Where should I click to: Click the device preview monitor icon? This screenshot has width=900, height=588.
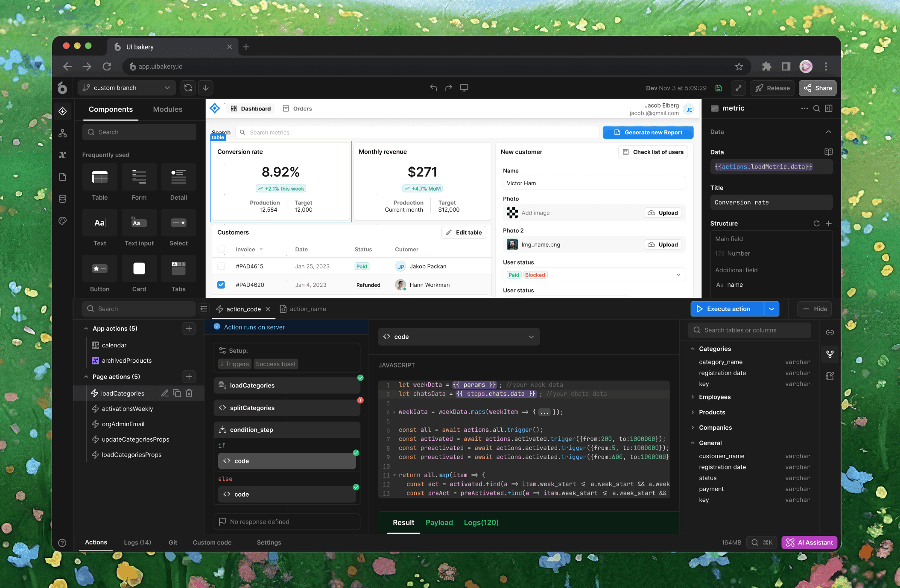[x=464, y=88]
